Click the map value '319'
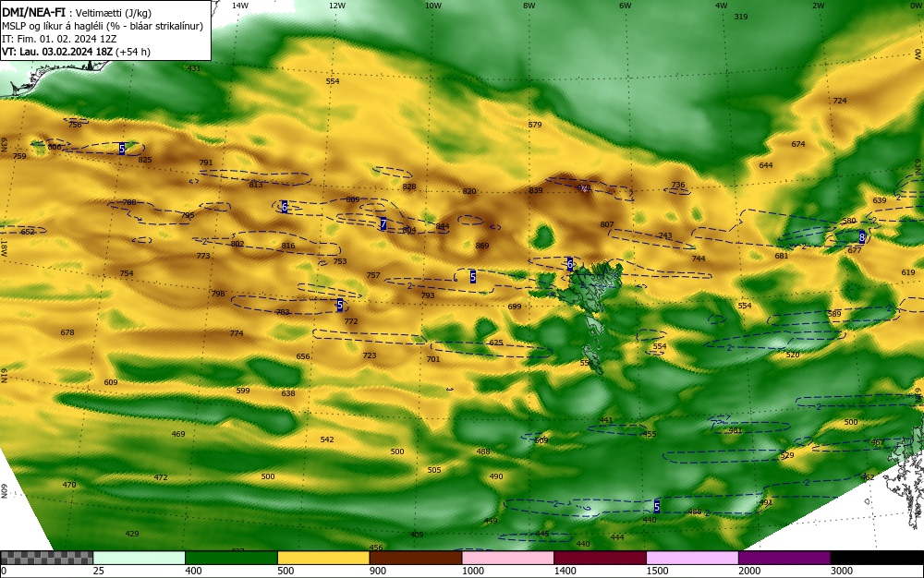The width and height of the screenshot is (924, 578). (741, 17)
